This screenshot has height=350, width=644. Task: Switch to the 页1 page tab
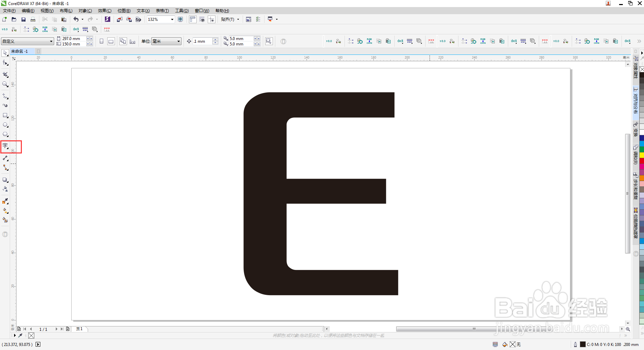pos(80,329)
